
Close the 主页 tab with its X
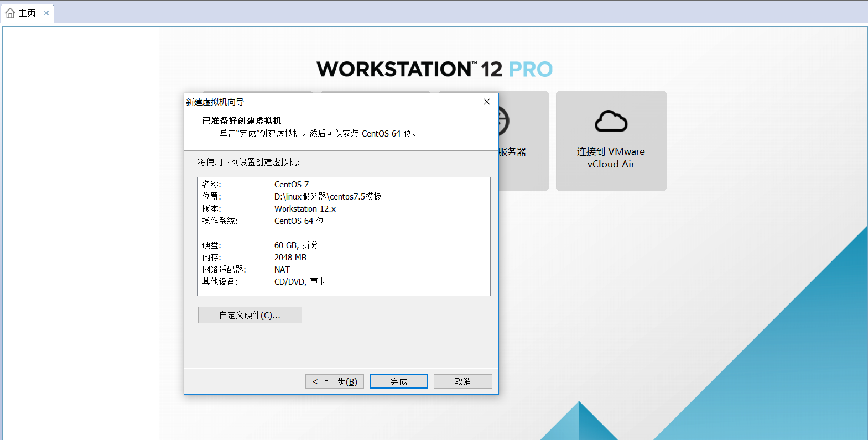(46, 13)
